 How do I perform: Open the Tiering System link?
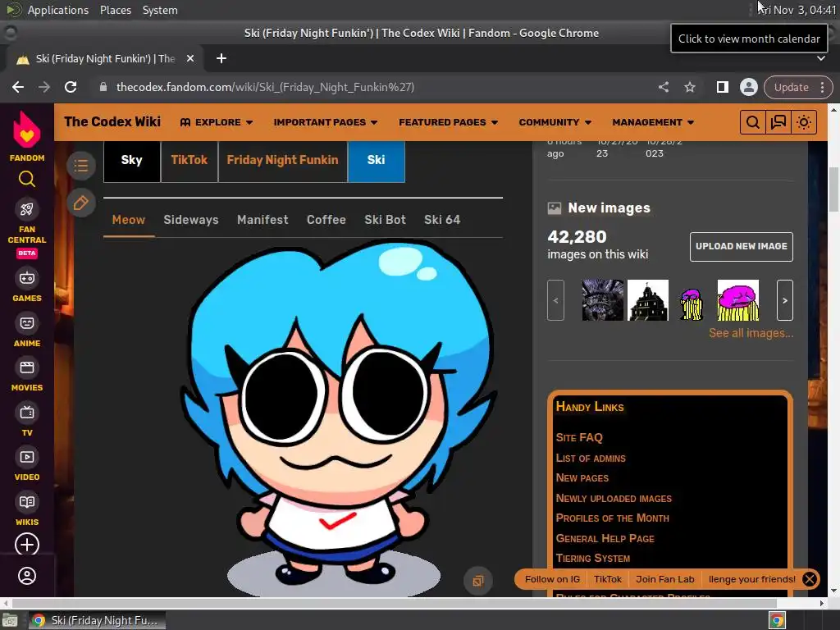pos(592,558)
